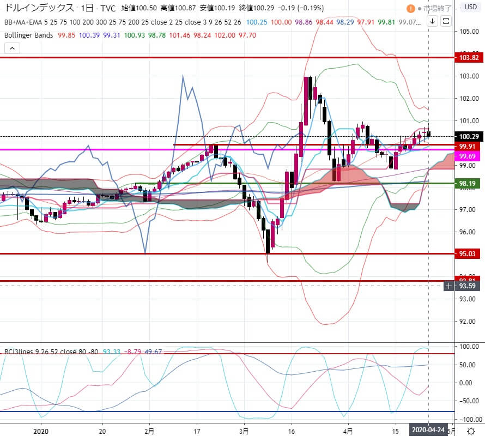
Task: Click the 3月 time axis label
Action: 244,431
